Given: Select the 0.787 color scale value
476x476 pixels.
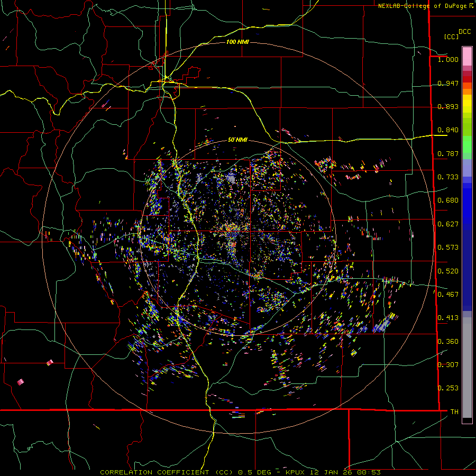Looking at the screenshot, I should pyautogui.click(x=448, y=153).
